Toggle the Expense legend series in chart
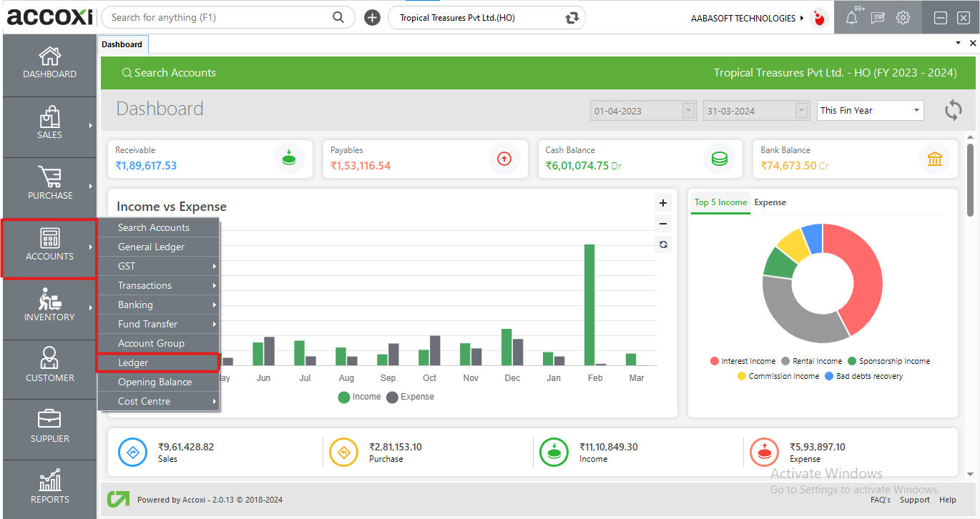The image size is (980, 519). tap(410, 397)
